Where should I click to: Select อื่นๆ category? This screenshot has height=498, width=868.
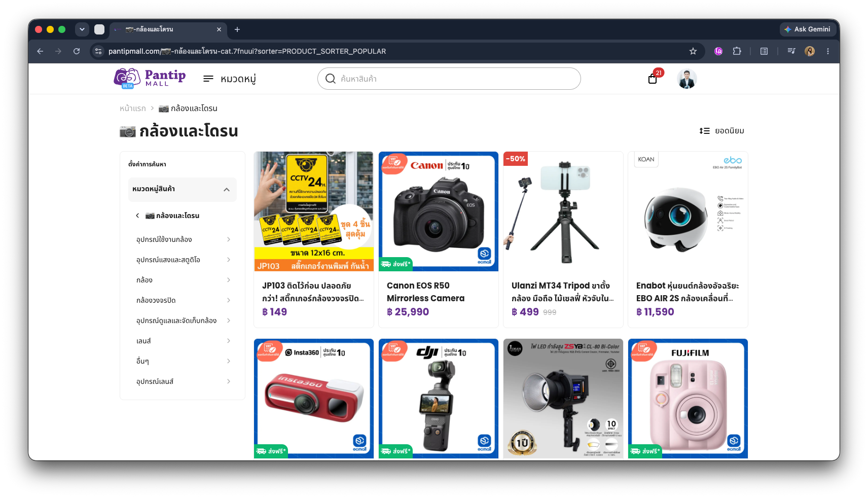pos(142,361)
